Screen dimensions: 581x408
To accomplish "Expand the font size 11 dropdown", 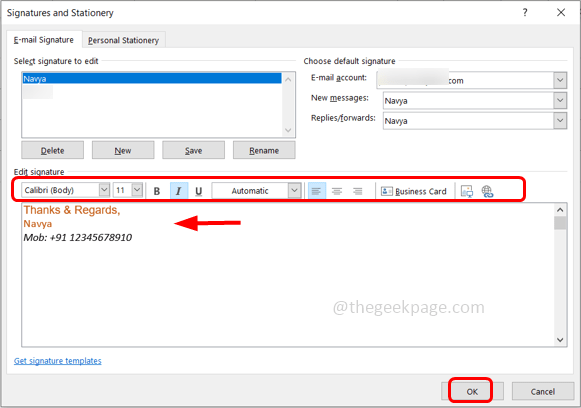I will coord(137,190).
